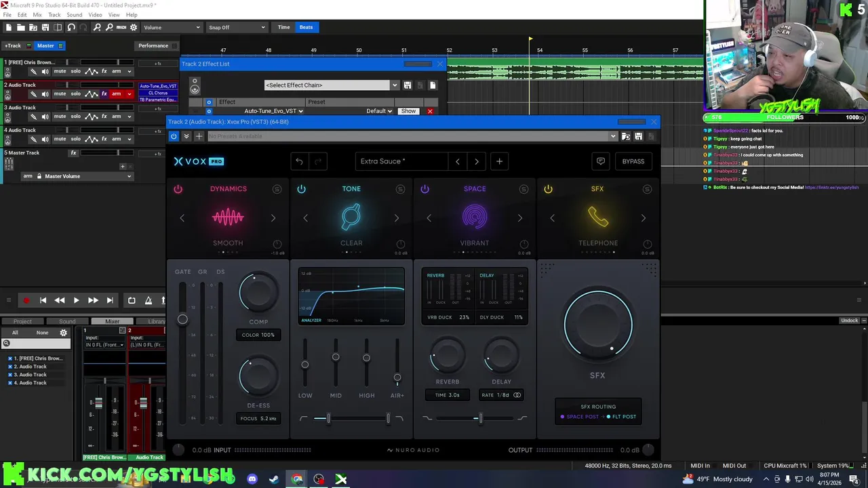Uncheck 3. Audio Track in mixer list
This screenshot has width=868, height=488.
(10, 375)
